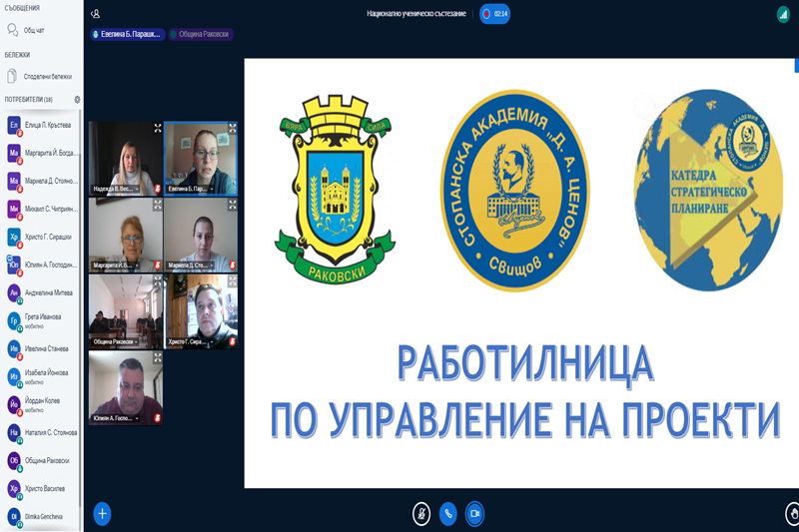The width and height of the screenshot is (799, 532).
Task: Click the Гр avatar of Грета Иванова
Action: tap(14, 320)
